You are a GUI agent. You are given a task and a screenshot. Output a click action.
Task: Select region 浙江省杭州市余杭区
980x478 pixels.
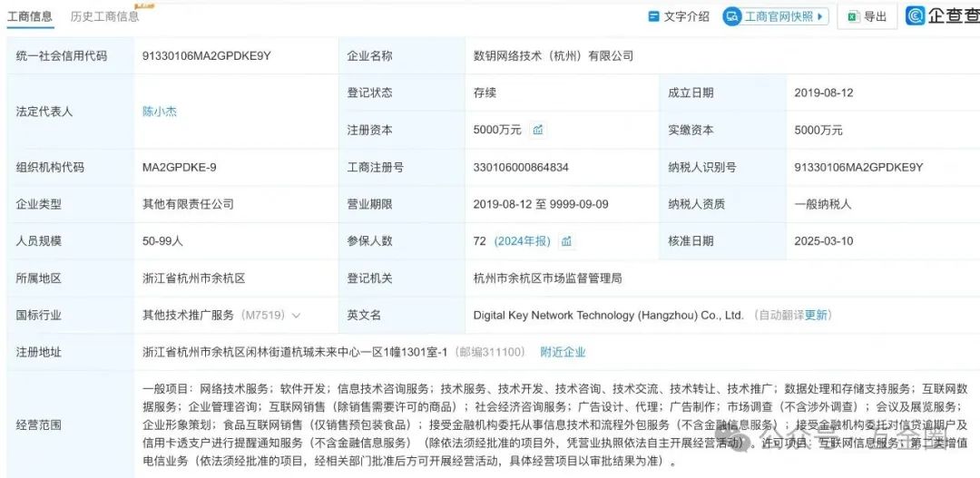pos(194,278)
